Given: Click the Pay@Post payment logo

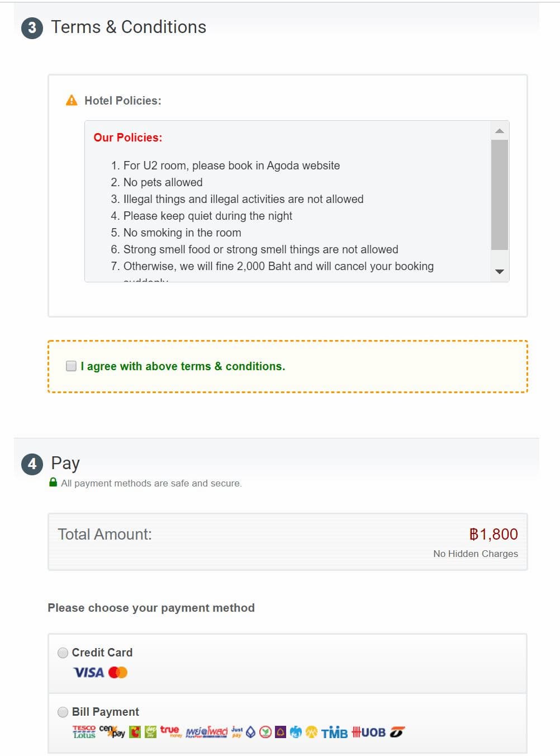Looking at the screenshot, I should [207, 732].
